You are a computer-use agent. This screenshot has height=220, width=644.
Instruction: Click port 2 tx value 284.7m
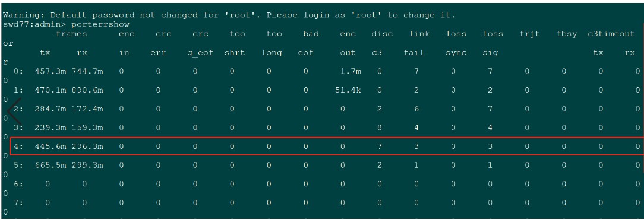click(x=51, y=109)
